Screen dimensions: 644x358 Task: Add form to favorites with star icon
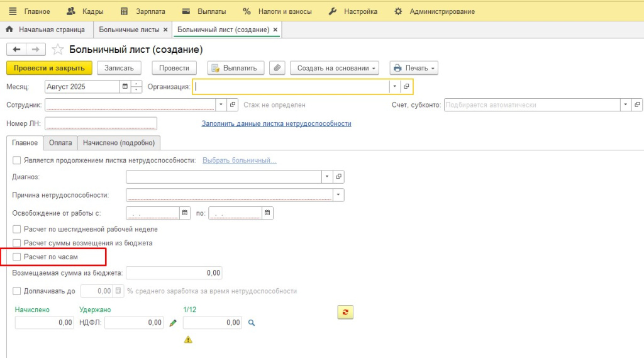pyautogui.click(x=58, y=50)
